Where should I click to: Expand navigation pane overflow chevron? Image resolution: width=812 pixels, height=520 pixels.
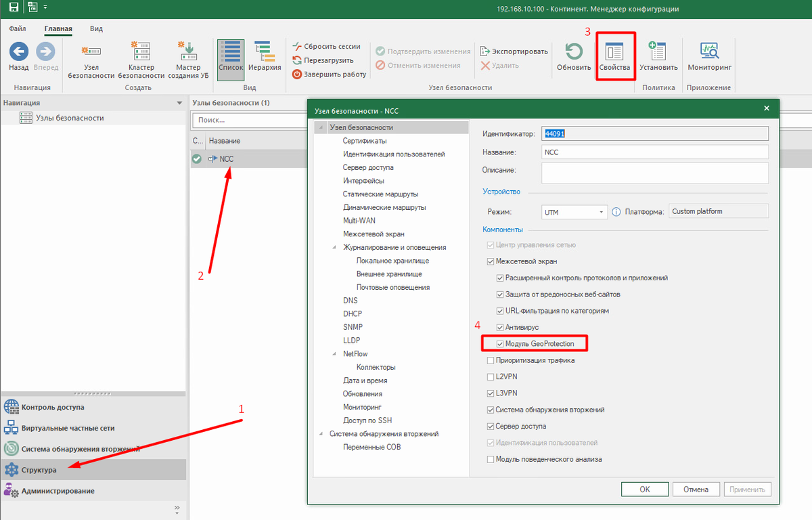pos(177,508)
